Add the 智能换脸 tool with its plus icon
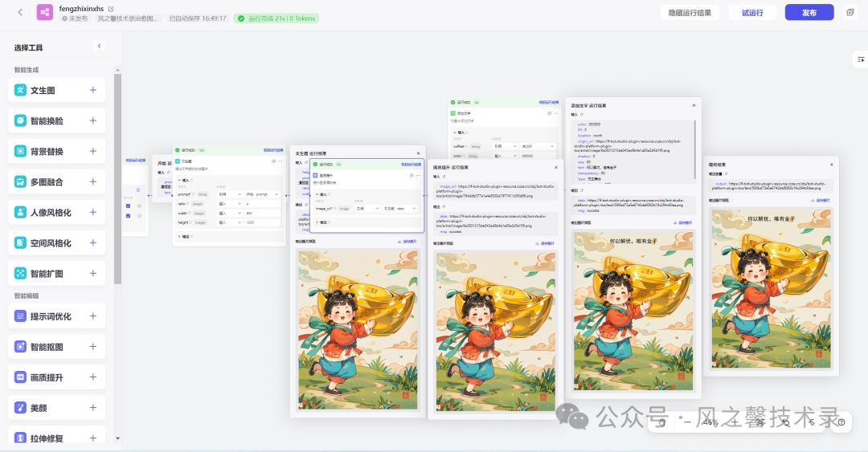Viewport: 868px width, 452px height. 93,120
